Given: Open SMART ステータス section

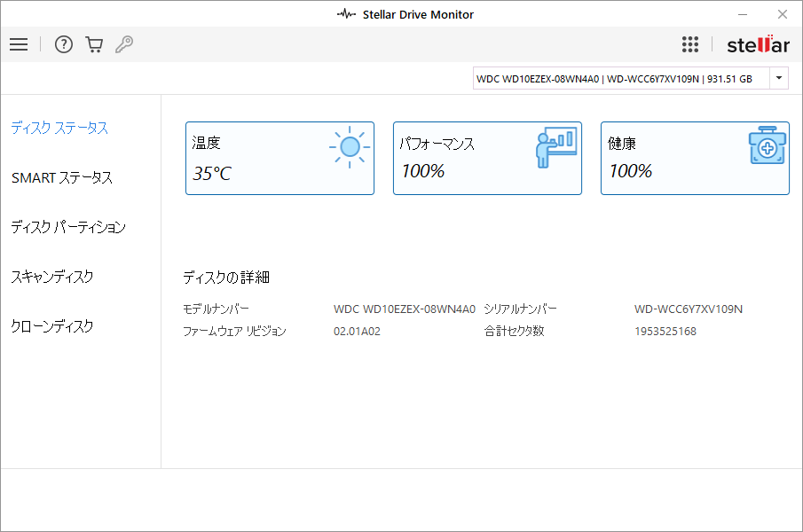Looking at the screenshot, I should coord(62,177).
